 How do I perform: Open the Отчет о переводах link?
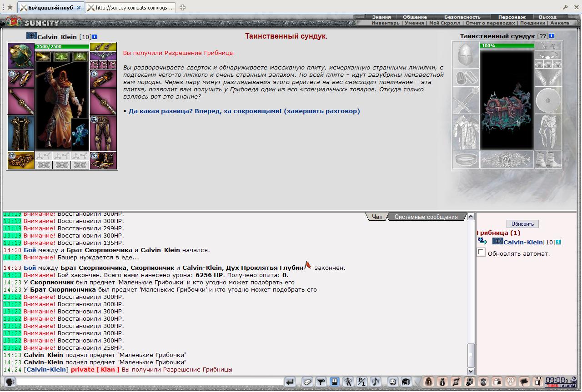point(490,23)
